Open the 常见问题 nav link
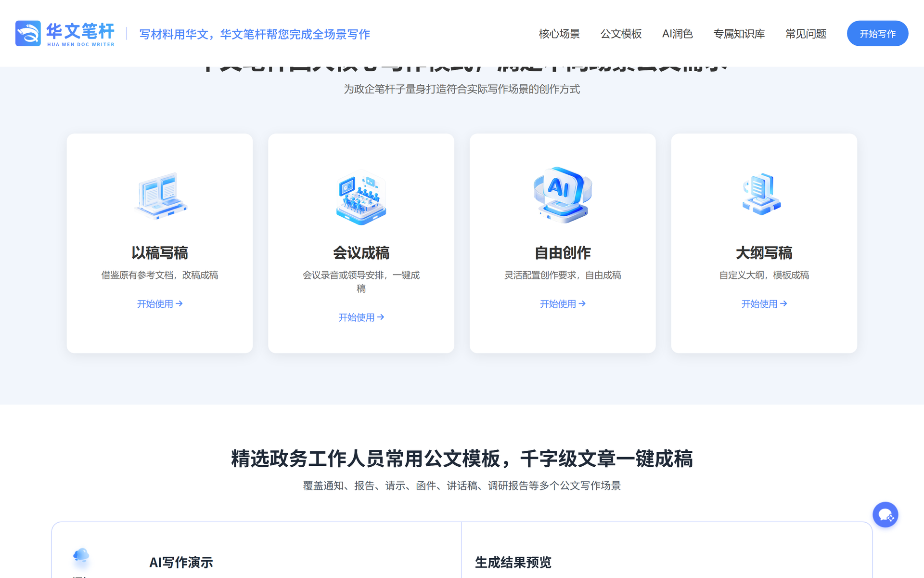 tap(806, 34)
